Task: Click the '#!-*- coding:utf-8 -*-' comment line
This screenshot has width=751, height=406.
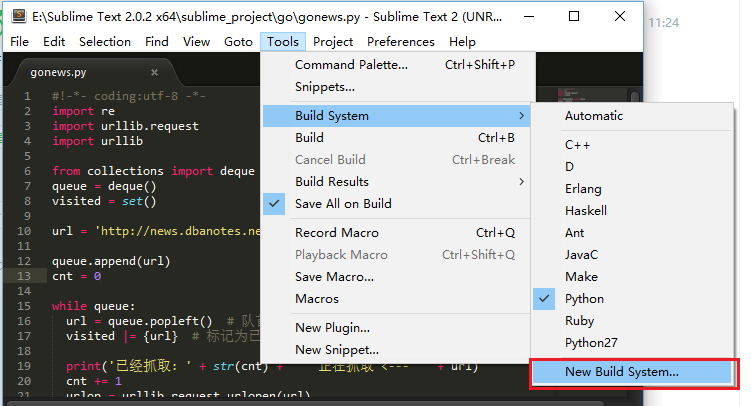Action: 129,96
